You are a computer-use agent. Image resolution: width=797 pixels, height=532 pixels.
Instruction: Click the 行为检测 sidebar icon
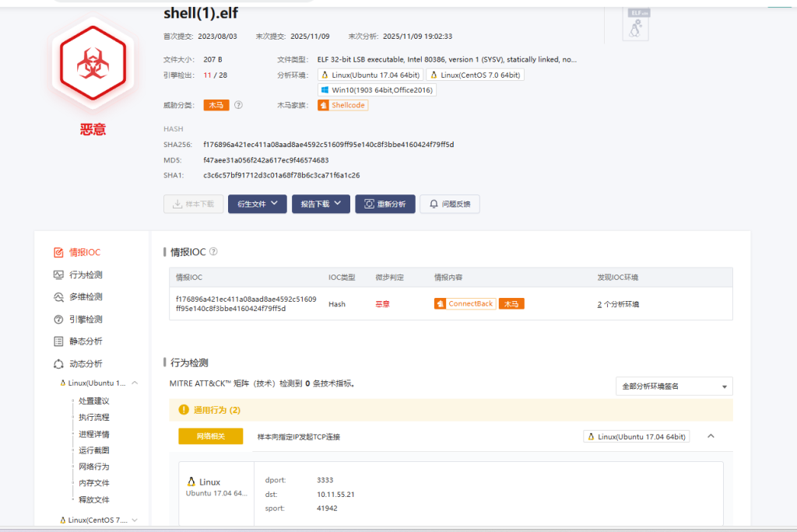(58, 275)
